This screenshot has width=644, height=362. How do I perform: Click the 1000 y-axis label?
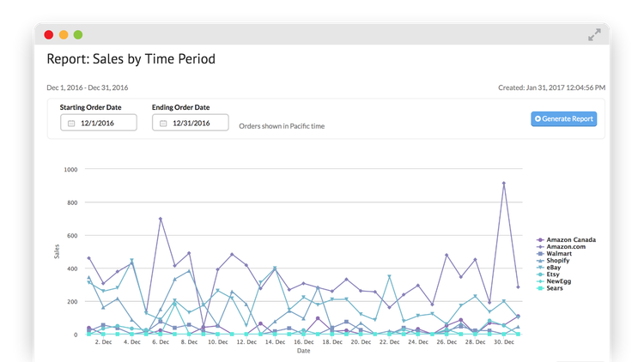(x=70, y=170)
